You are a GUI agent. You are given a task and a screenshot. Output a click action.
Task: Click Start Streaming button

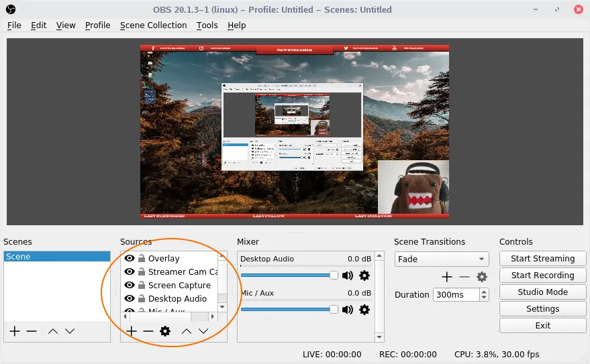(542, 259)
